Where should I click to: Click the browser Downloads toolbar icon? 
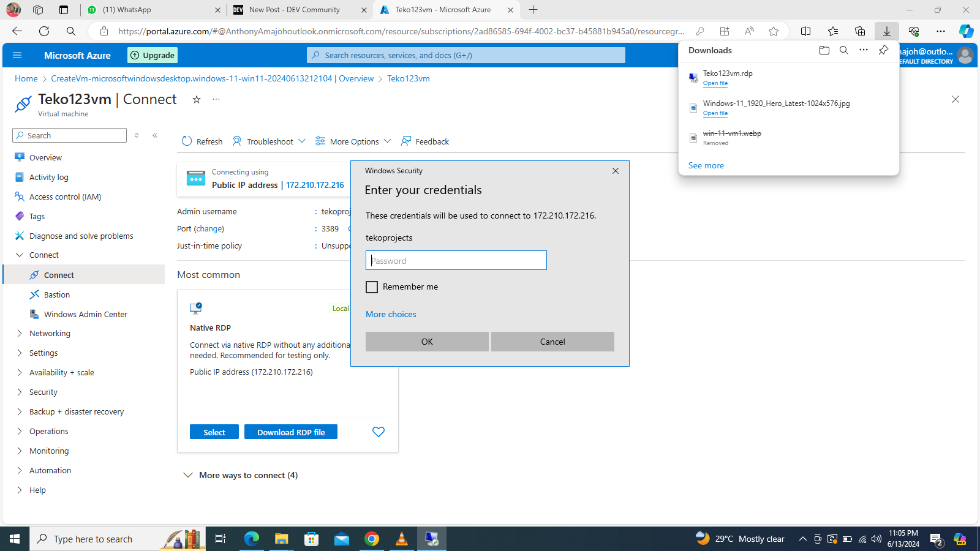pyautogui.click(x=886, y=31)
